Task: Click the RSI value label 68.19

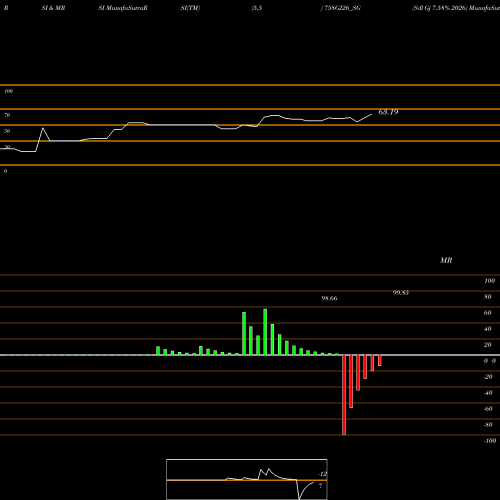Action: (388, 112)
